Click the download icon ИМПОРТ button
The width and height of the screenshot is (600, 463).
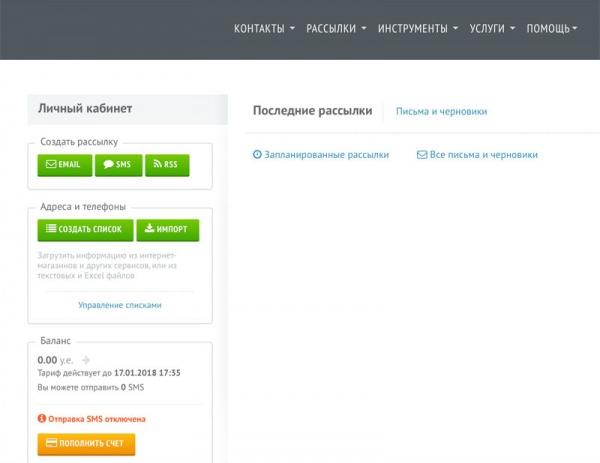(x=167, y=229)
